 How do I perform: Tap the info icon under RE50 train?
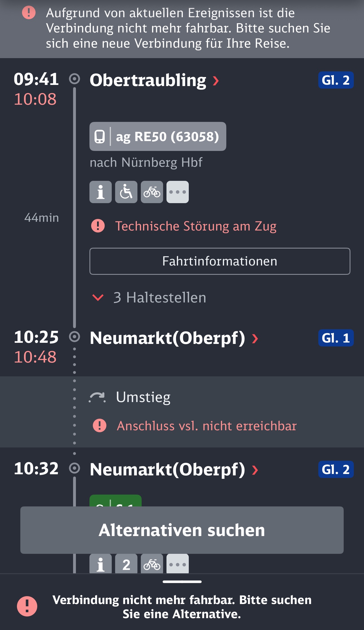point(100,192)
